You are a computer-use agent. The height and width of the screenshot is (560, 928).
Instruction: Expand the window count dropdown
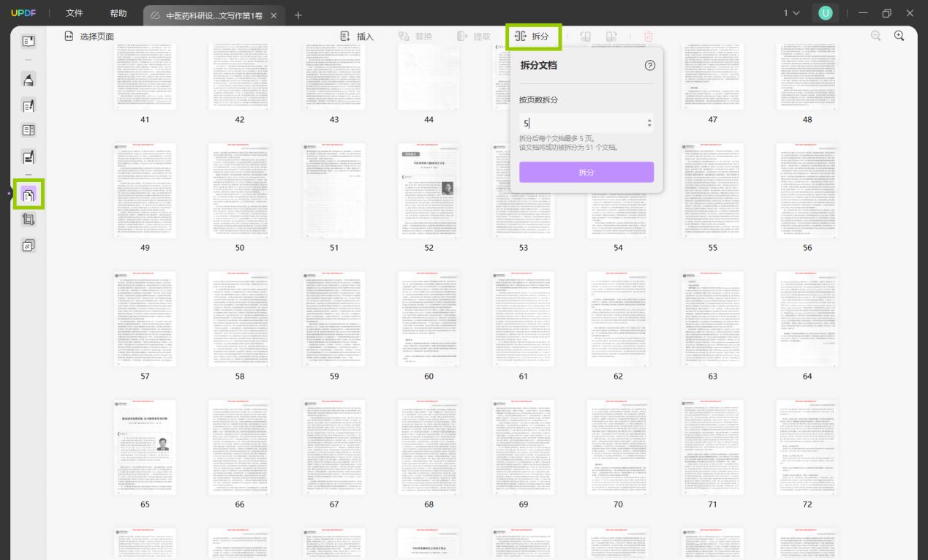(792, 13)
